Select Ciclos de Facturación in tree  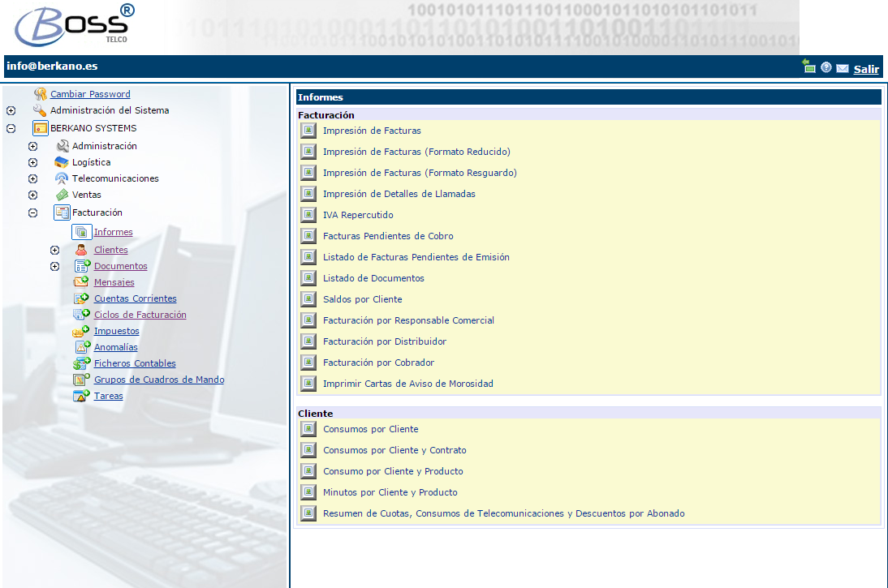140,315
